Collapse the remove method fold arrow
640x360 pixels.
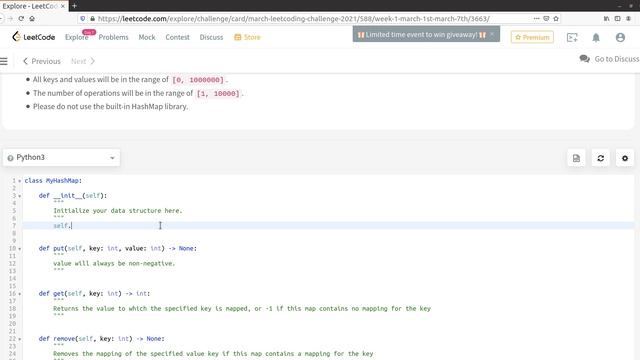point(19,339)
